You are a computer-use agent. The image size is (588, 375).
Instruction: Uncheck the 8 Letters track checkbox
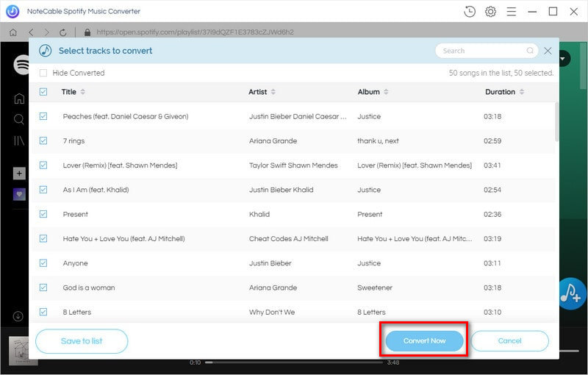click(43, 312)
